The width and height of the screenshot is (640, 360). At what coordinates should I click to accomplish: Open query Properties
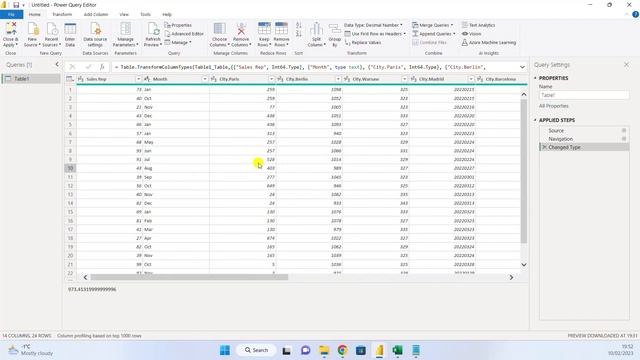(178, 25)
